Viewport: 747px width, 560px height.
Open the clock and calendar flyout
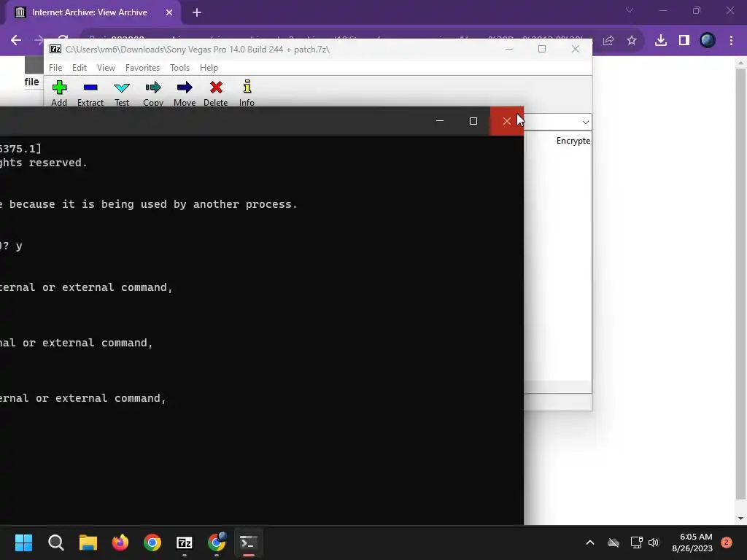(692, 542)
